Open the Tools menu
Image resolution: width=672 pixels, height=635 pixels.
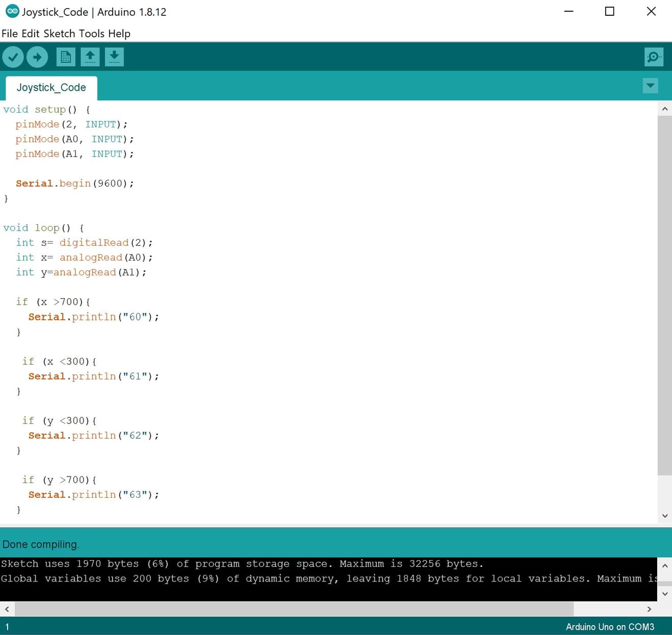(x=92, y=34)
